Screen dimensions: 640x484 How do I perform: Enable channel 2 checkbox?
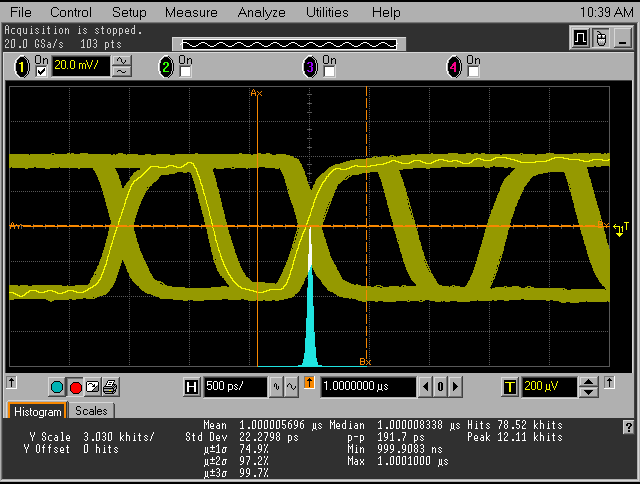point(185,72)
